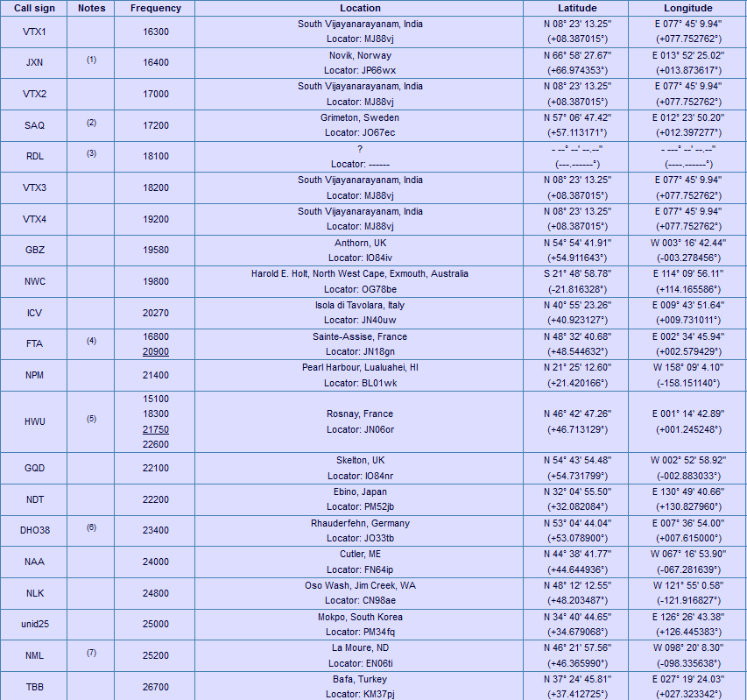Click underlined frequency 21750 for HWU
Image resolution: width=747 pixels, height=700 pixels.
(156, 429)
